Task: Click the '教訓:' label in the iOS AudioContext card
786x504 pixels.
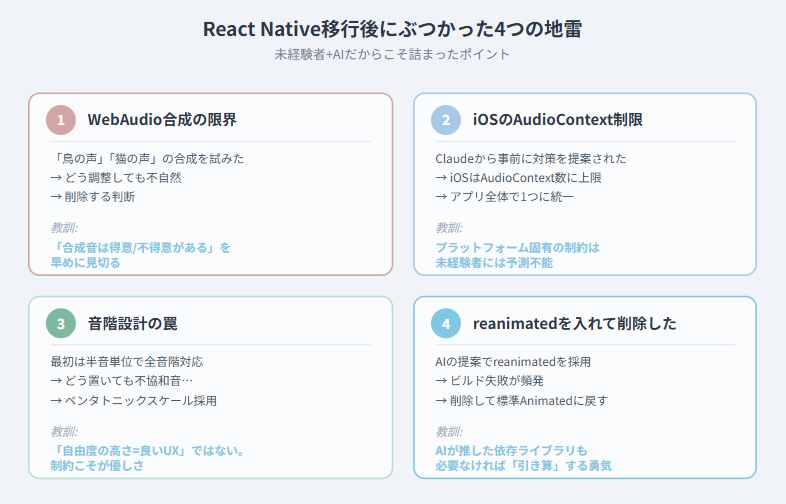Action: (449, 228)
